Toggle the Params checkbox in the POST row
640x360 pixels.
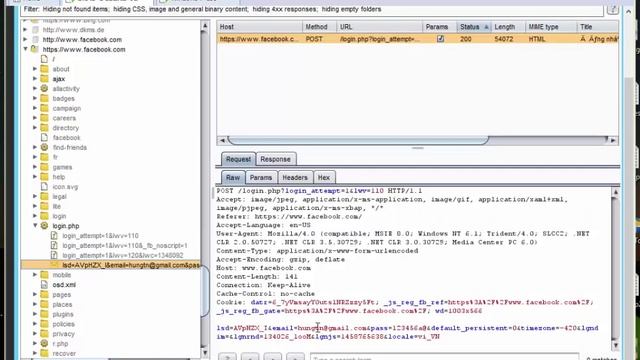(440, 39)
